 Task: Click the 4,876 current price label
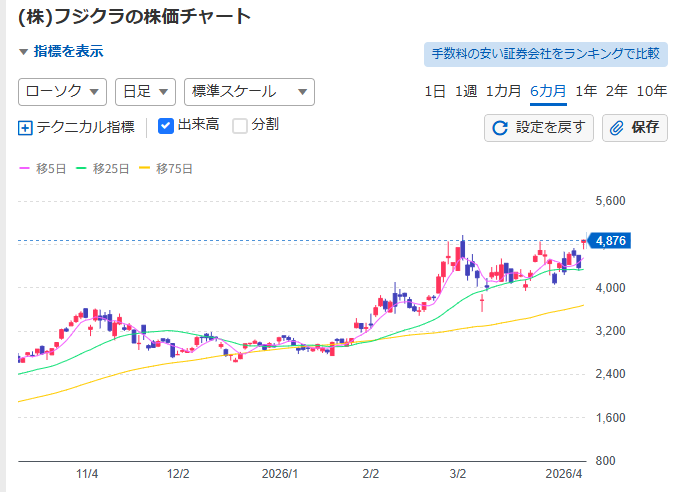(610, 241)
